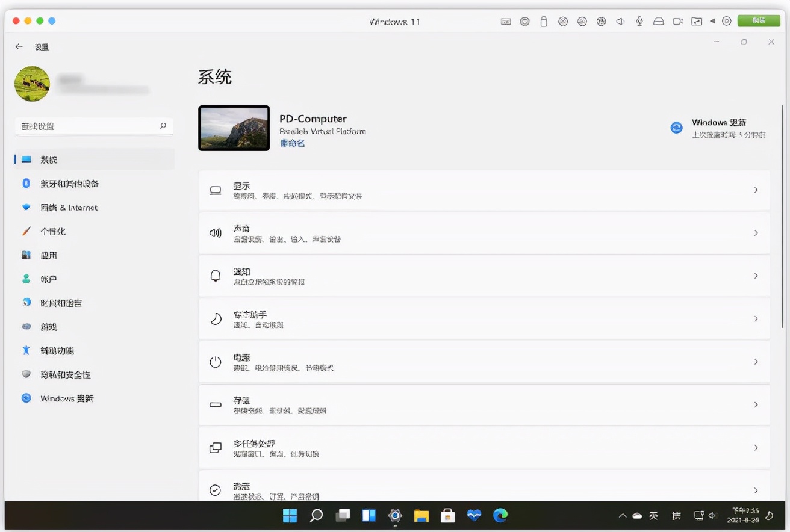This screenshot has height=532, width=790.
Task: Click the taskbar search magnifier icon
Action: point(316,515)
